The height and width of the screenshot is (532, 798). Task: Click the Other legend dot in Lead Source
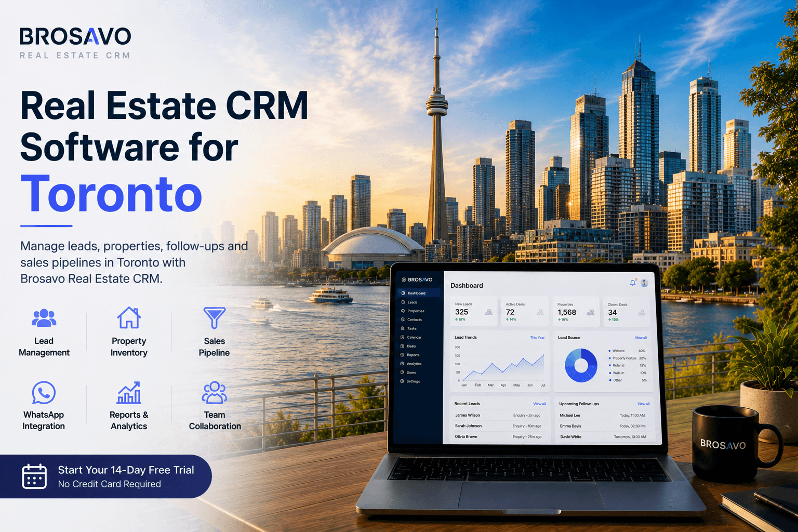610,380
